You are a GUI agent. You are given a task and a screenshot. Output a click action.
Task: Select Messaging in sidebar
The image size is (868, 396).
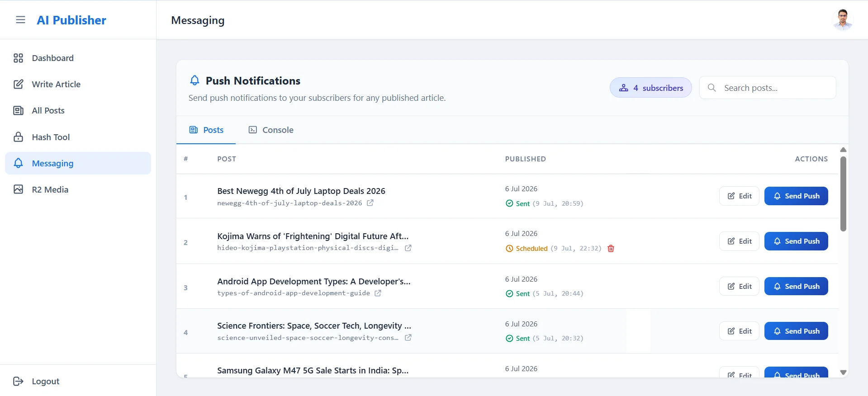tap(78, 163)
